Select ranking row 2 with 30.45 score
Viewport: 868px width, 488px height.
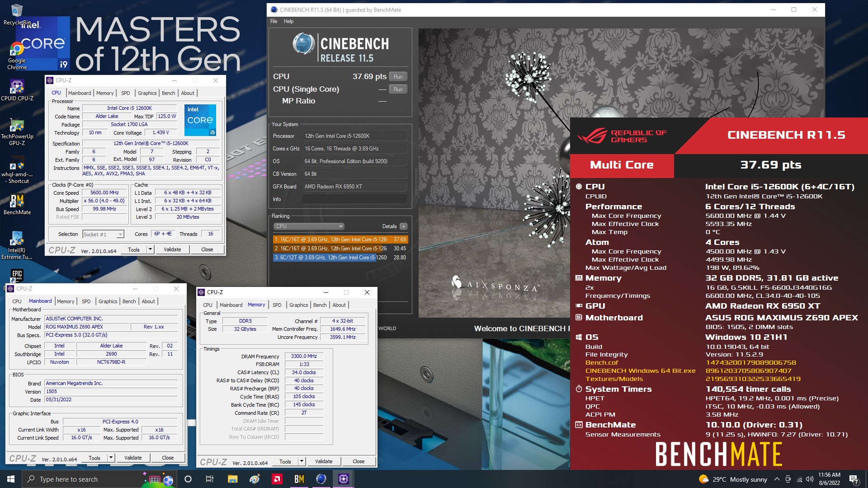coord(340,249)
